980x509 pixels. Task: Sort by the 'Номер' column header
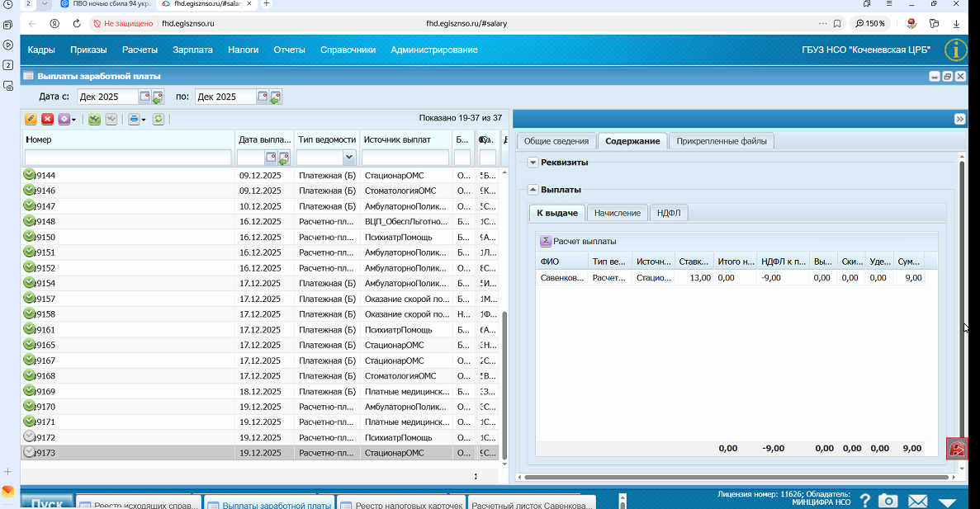pyautogui.click(x=128, y=140)
